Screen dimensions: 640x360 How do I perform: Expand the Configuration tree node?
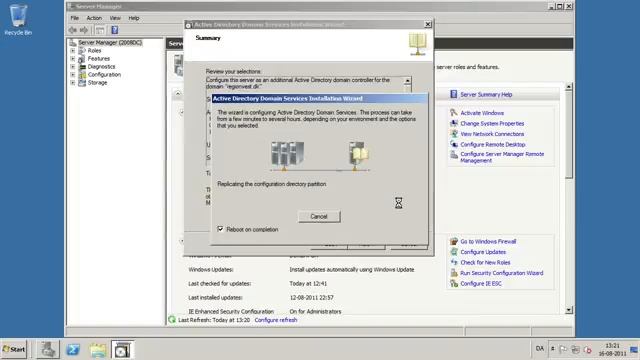point(73,75)
